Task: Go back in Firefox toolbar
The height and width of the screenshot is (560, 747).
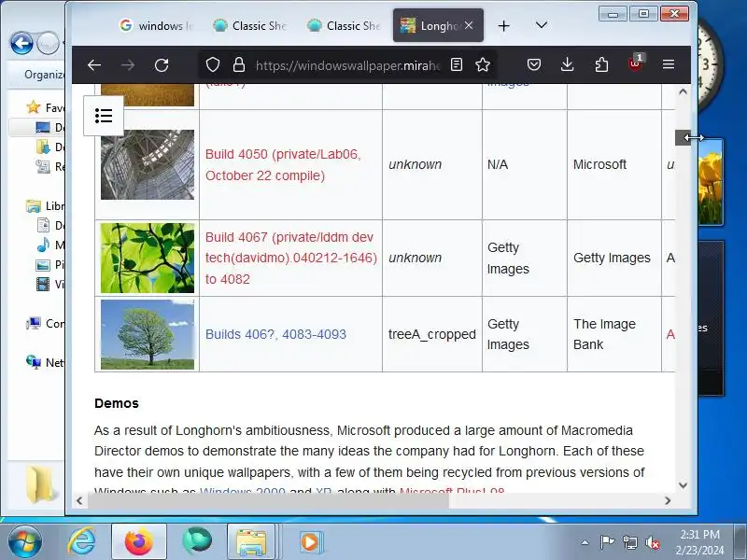Action: click(94, 64)
